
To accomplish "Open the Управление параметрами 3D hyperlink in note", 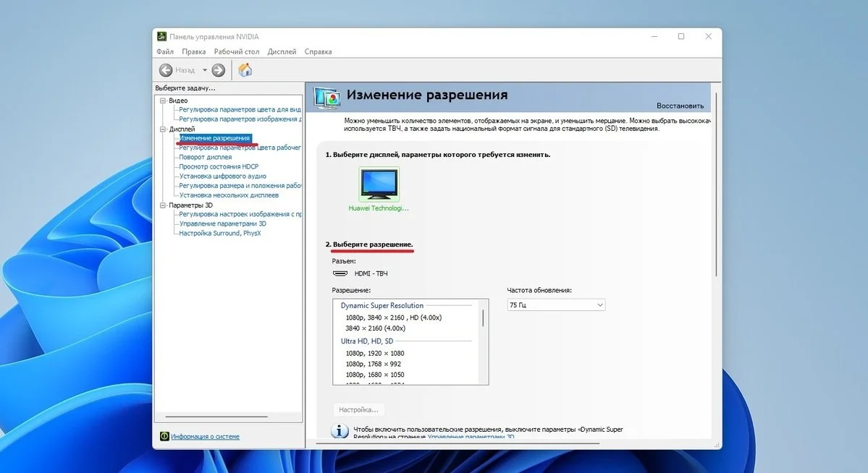I will click(471, 437).
